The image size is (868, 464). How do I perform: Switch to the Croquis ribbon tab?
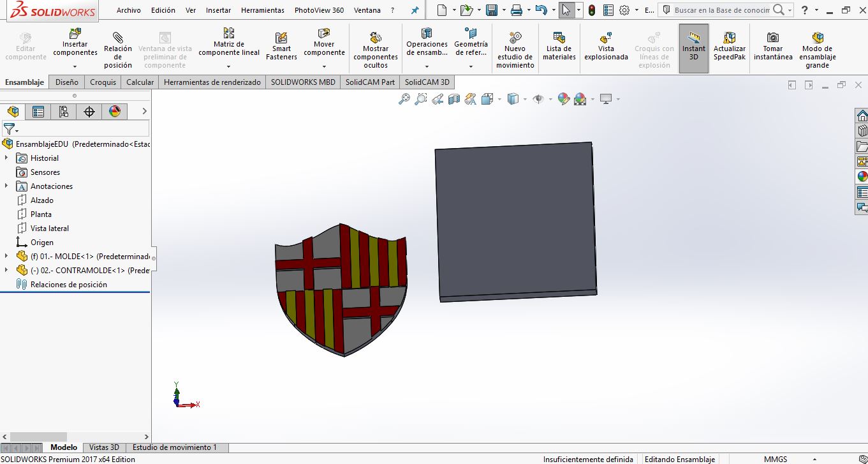click(103, 82)
